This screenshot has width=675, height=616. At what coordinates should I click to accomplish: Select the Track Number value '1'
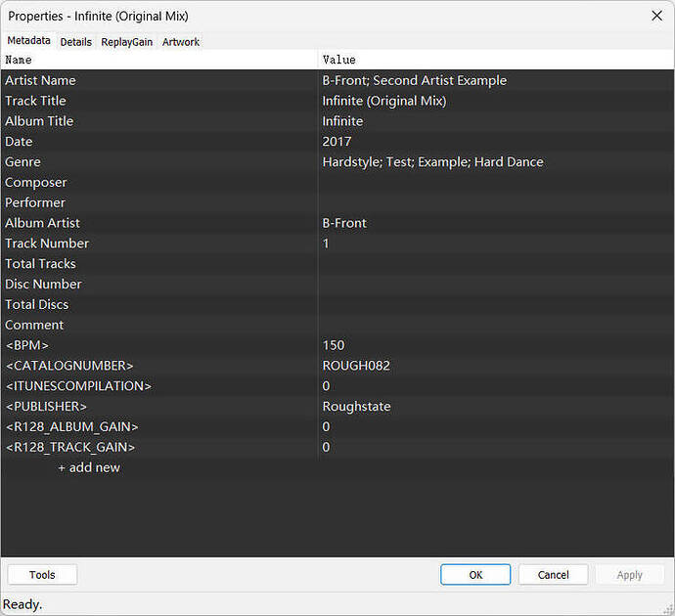tap(326, 243)
